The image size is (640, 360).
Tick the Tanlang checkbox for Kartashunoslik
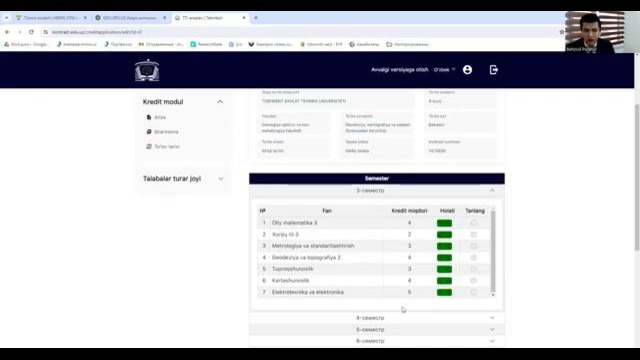(x=473, y=281)
